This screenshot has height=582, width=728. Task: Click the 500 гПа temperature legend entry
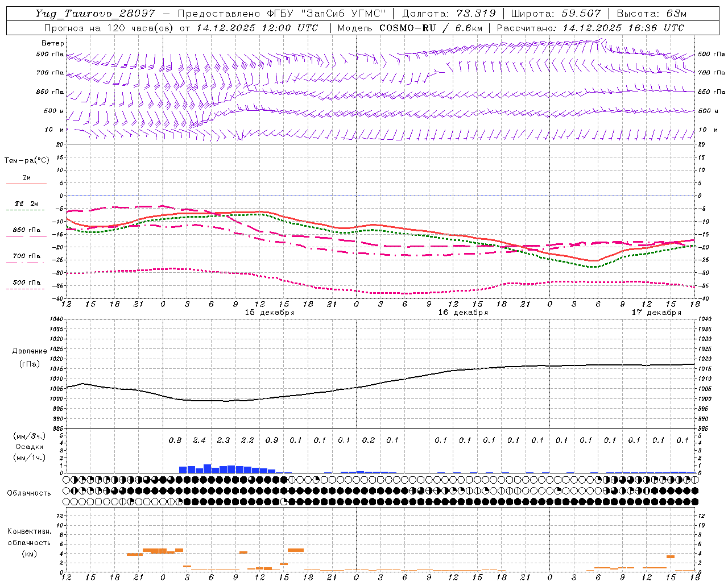click(x=27, y=282)
